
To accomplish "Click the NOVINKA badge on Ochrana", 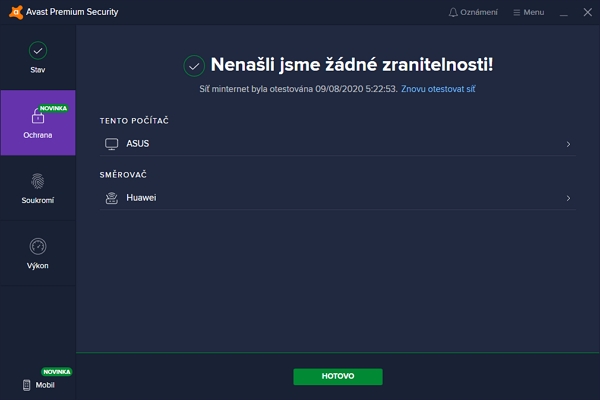I will (53, 108).
